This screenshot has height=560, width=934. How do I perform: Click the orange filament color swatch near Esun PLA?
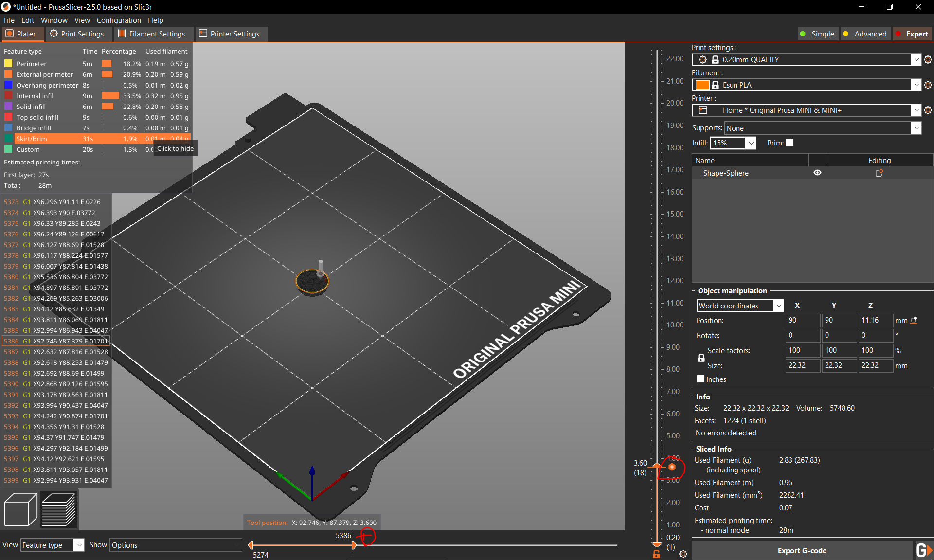click(x=702, y=85)
